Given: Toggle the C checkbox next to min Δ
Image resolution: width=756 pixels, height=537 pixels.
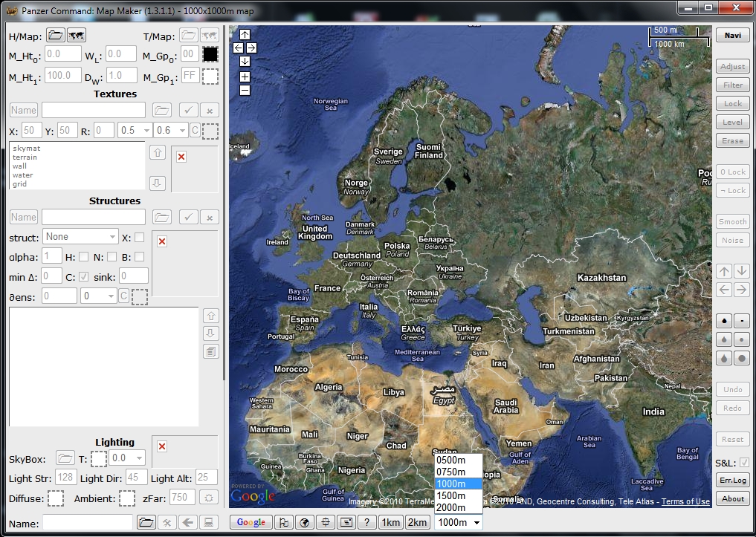Looking at the screenshot, I should click(x=83, y=277).
